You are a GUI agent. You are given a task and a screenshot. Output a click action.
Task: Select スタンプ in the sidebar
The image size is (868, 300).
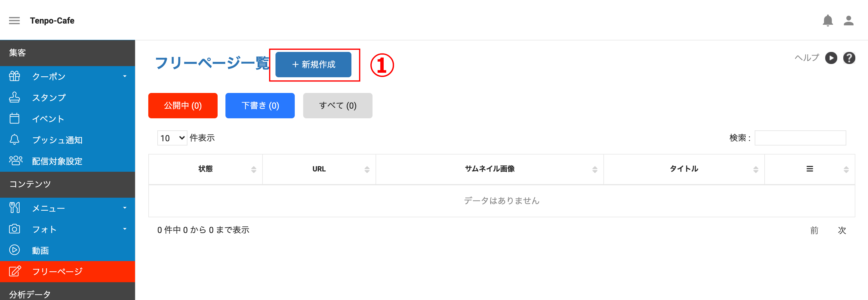click(68, 97)
